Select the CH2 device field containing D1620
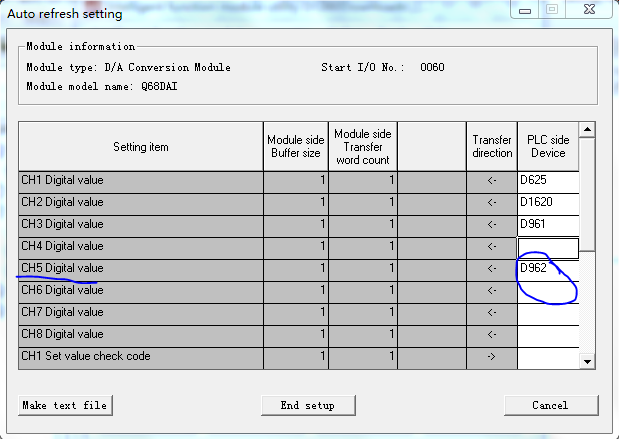 548,203
